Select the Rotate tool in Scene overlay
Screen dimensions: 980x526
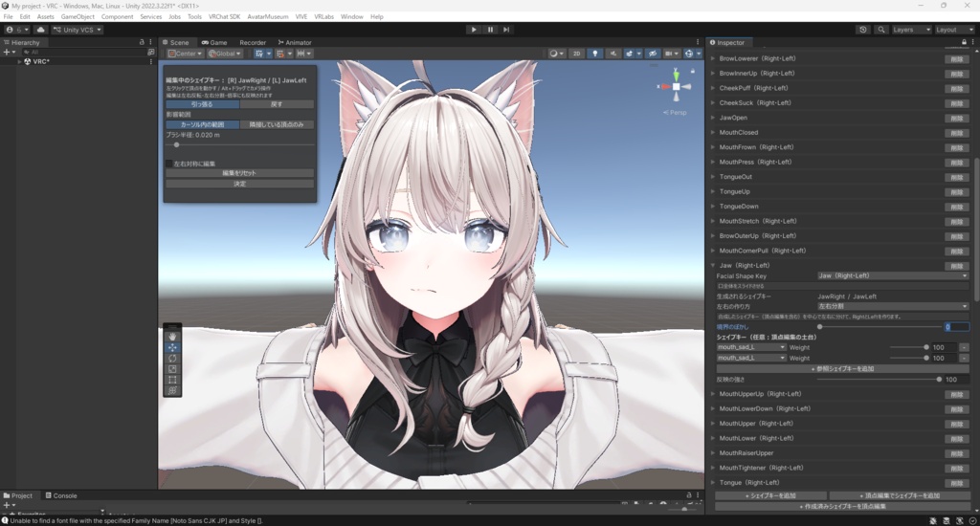pos(172,359)
